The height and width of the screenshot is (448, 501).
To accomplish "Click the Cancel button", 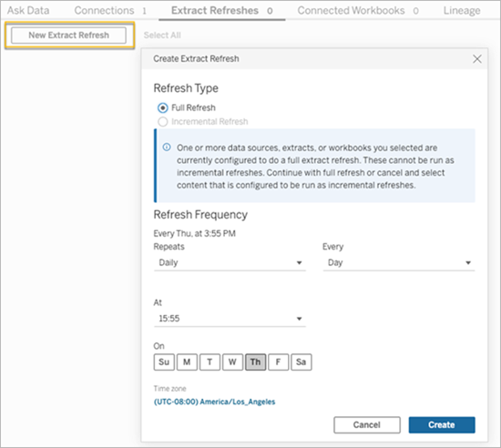I will click(367, 424).
